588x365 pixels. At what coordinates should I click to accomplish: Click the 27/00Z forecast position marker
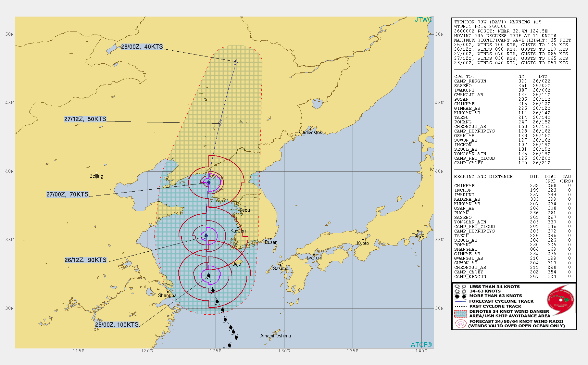pos(209,182)
